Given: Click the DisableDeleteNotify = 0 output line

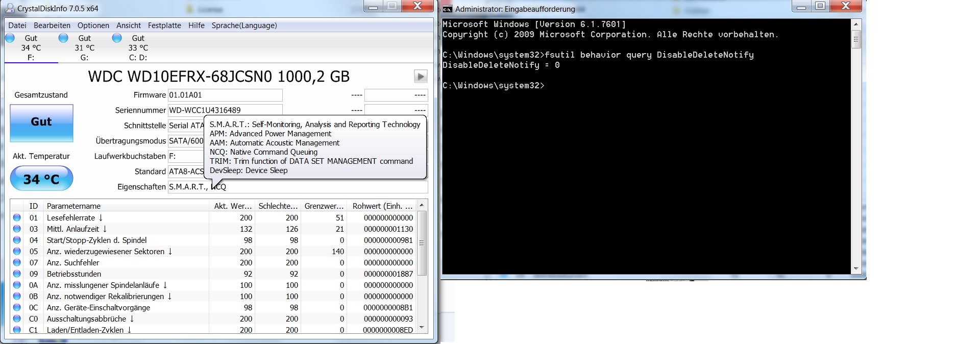Looking at the screenshot, I should click(x=501, y=65).
